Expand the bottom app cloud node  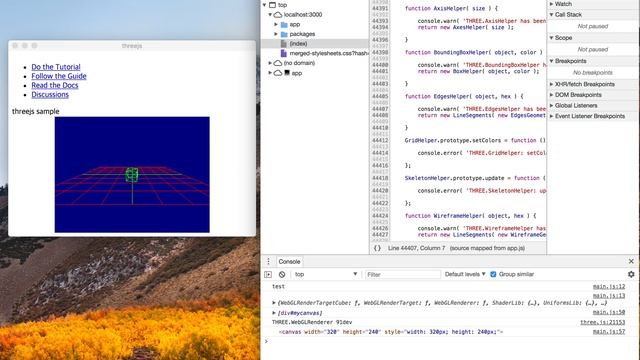270,73
